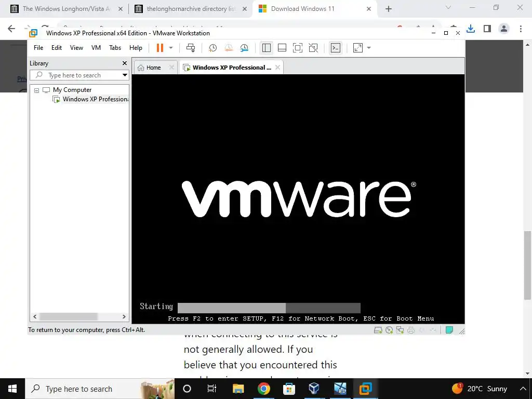Open the VM menu

click(96, 48)
